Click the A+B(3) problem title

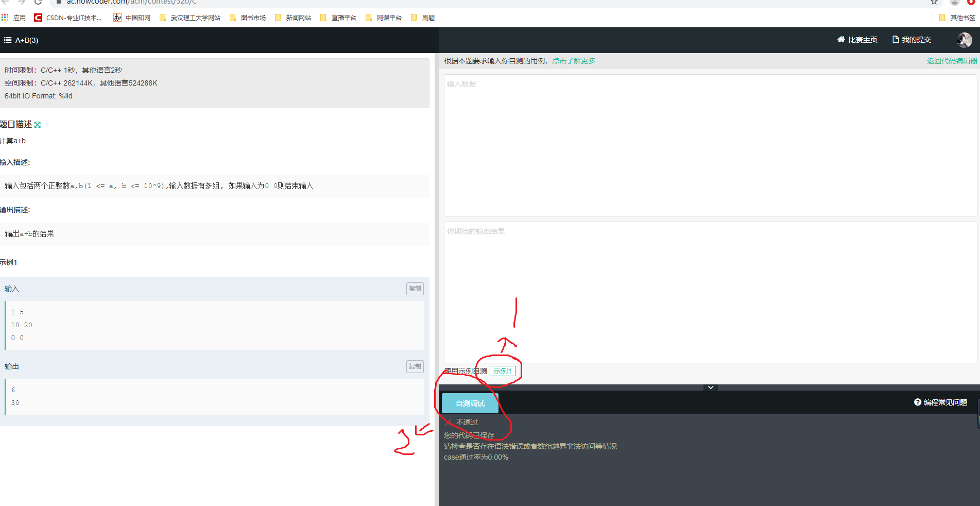click(27, 40)
